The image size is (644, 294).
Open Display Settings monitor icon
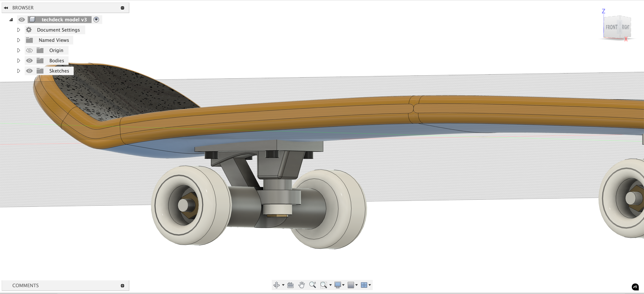click(x=338, y=285)
